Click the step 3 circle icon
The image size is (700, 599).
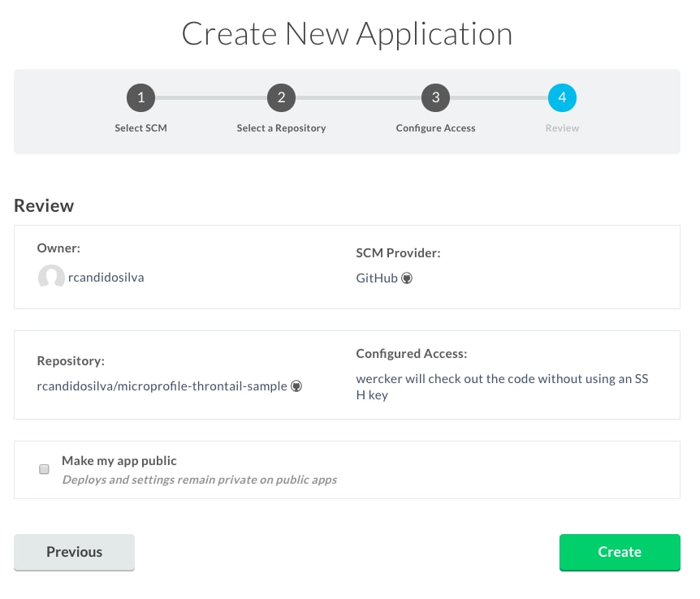tap(435, 98)
